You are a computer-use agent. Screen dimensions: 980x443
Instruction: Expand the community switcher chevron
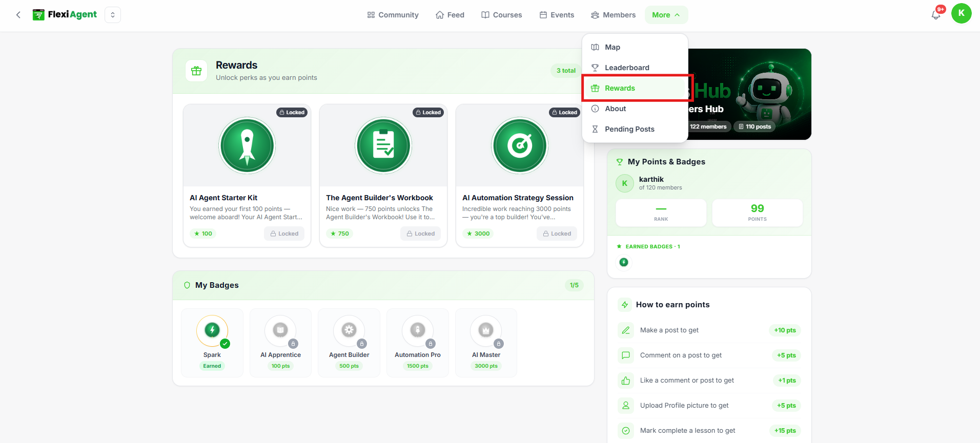tap(113, 15)
